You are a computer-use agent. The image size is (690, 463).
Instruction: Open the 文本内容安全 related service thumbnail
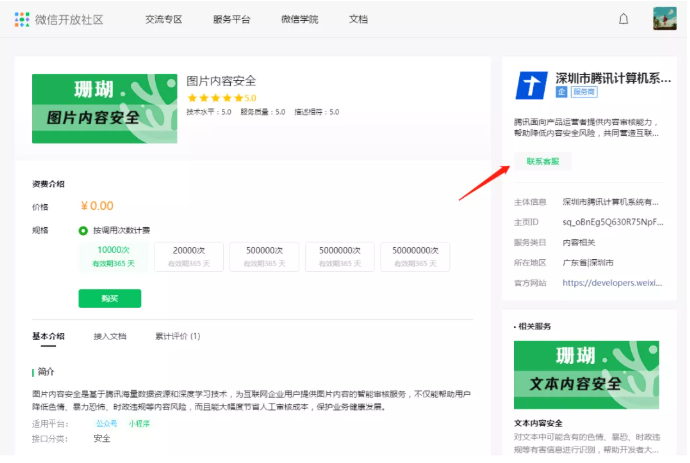[x=587, y=375]
